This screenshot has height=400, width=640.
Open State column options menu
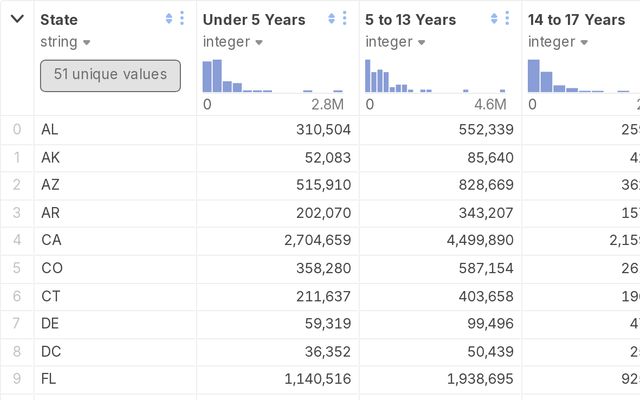[181, 19]
